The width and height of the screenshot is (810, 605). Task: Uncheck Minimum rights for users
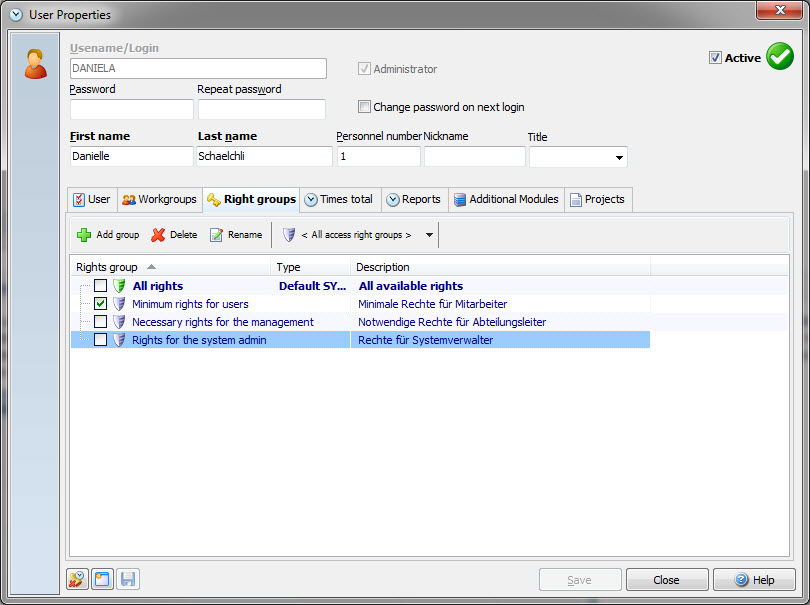[x=101, y=304]
